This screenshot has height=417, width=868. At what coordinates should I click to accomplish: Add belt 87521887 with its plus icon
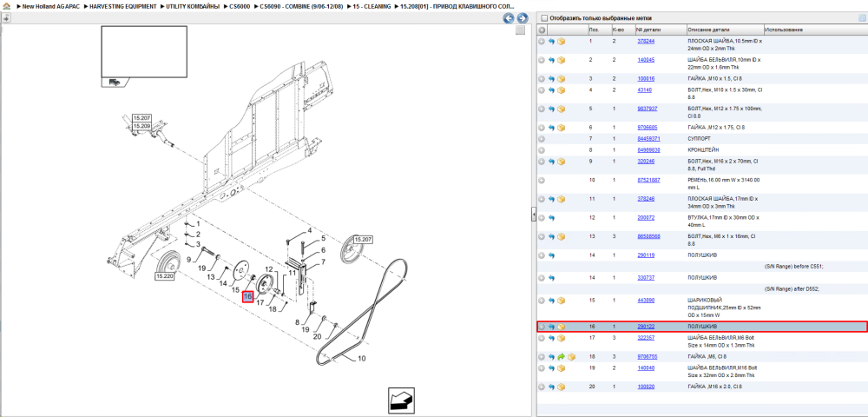[542, 180]
